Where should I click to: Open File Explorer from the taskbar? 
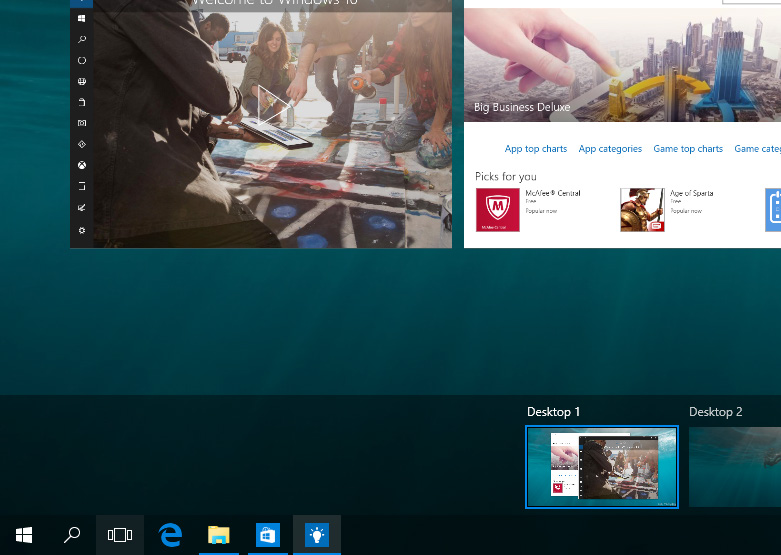coord(219,535)
